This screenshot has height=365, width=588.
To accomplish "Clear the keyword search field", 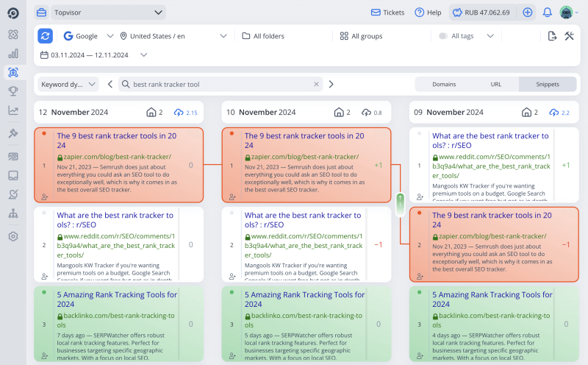I will coord(316,84).
